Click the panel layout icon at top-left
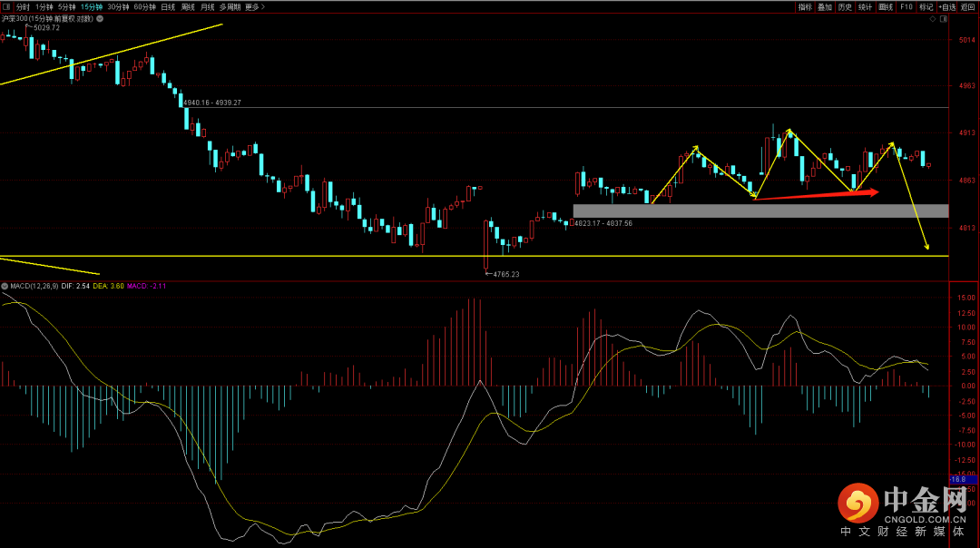The height and width of the screenshot is (548, 980). (6, 6)
